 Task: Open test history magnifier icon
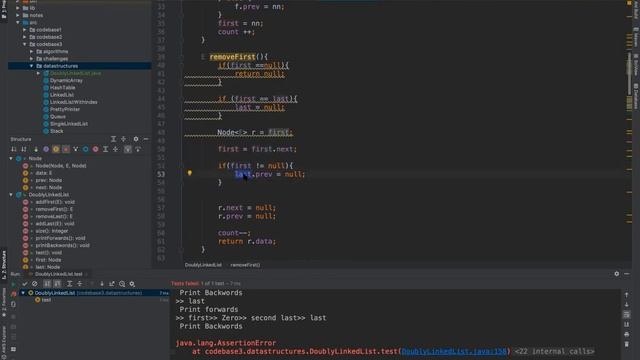tap(122, 284)
